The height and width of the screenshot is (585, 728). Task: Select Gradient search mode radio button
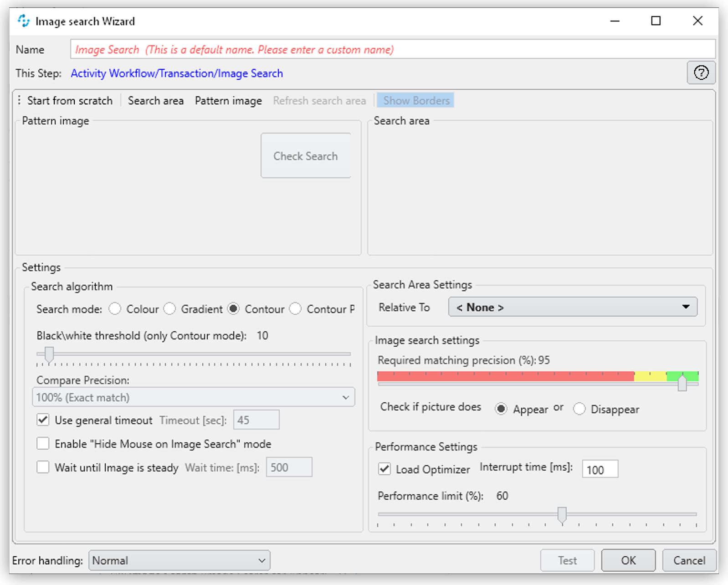tap(170, 309)
